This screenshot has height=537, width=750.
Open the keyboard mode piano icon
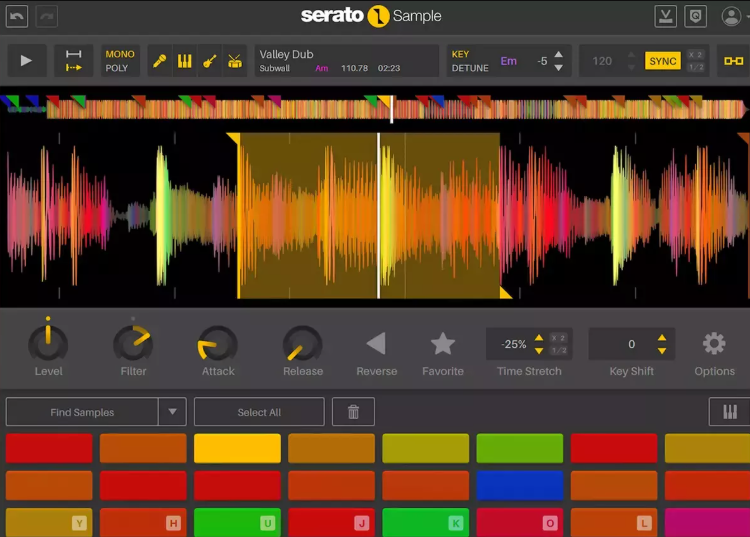[729, 412]
